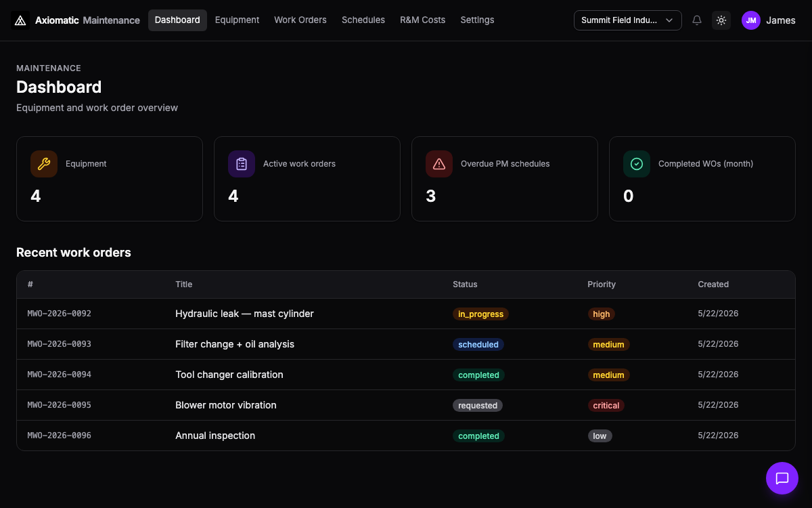The width and height of the screenshot is (812, 508).
Task: Click the requested status badge
Action: coord(478,406)
